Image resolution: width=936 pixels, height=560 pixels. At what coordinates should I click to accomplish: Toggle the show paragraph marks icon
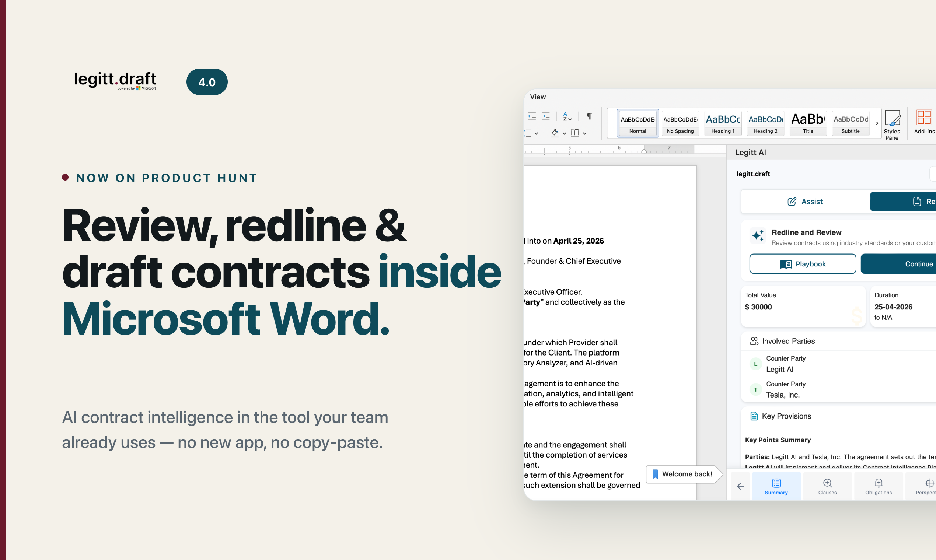pos(589,116)
